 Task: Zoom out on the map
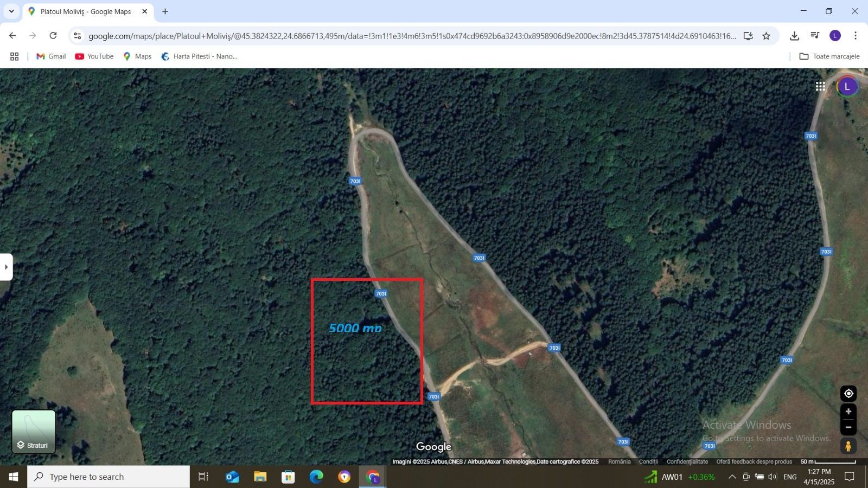pos(848,427)
